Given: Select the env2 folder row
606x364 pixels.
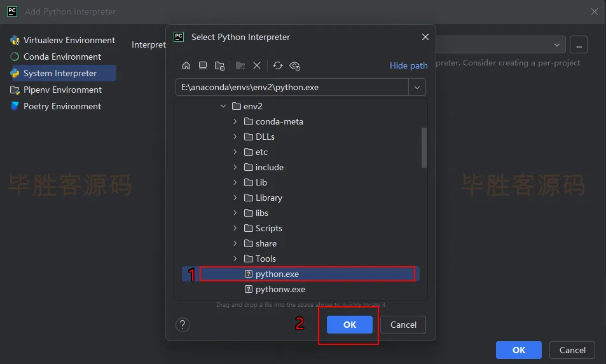Looking at the screenshot, I should (301, 105).
